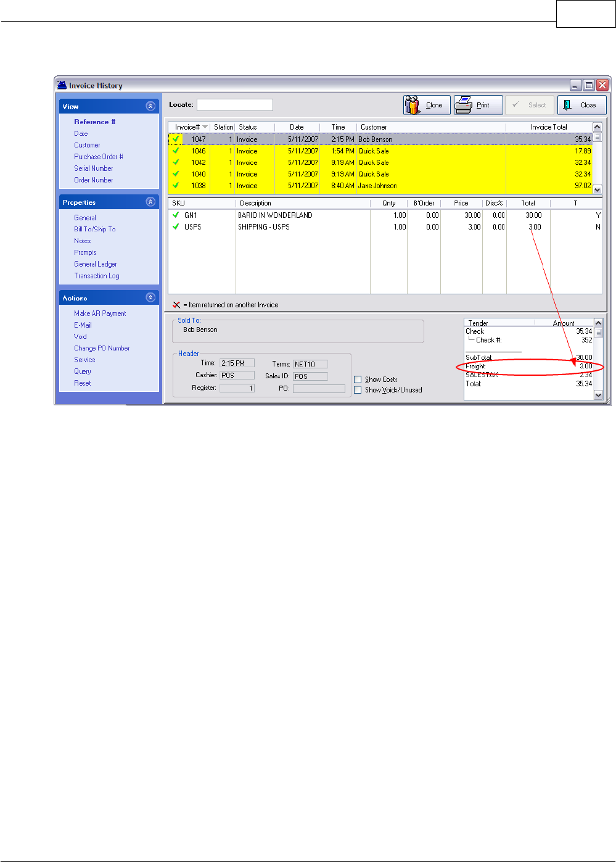This screenshot has height=862, width=616.
Task: Select Date in the View panel
Action: (81, 133)
